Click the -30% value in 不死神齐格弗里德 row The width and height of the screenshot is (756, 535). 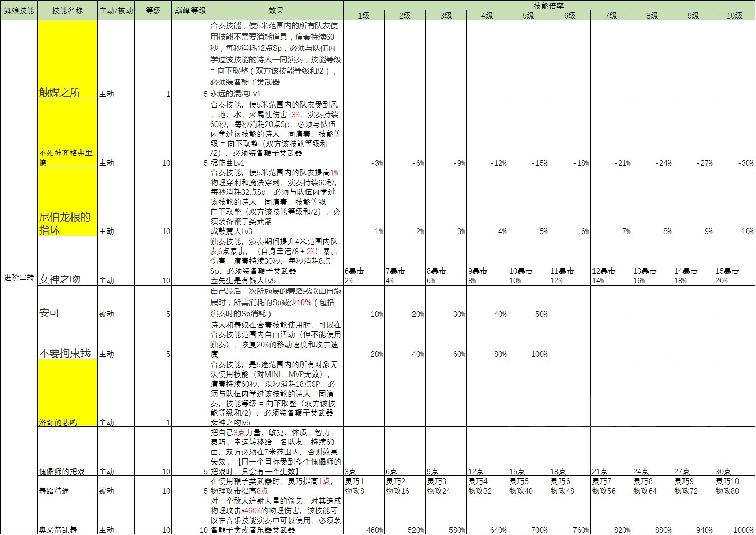[x=734, y=133]
